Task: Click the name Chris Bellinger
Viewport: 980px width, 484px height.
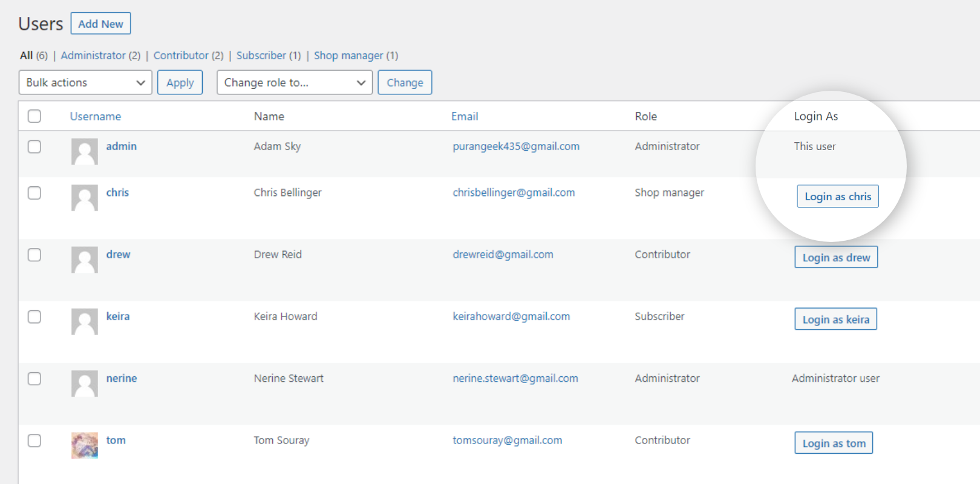Action: (x=287, y=192)
